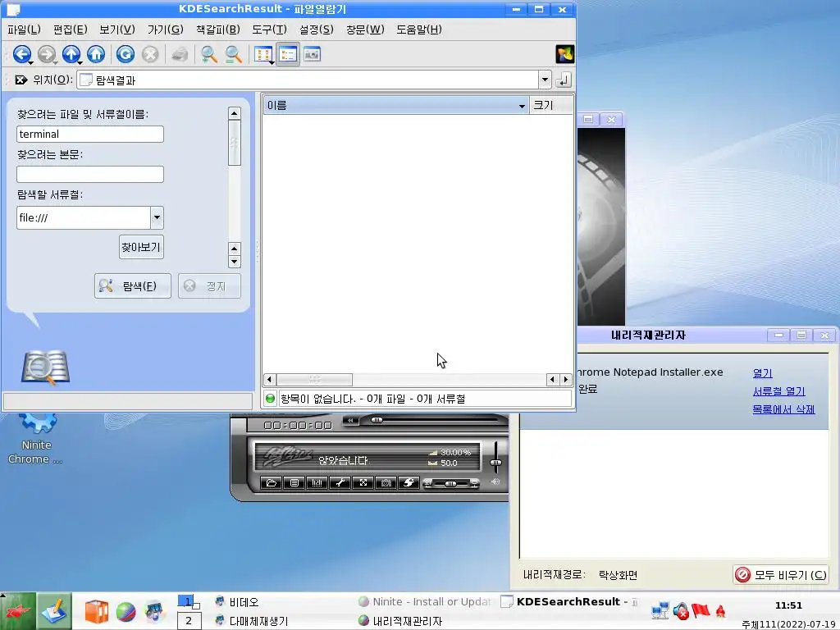The image size is (840, 630).
Task: Zoom out with the minus magnifier
Action: coord(234,54)
